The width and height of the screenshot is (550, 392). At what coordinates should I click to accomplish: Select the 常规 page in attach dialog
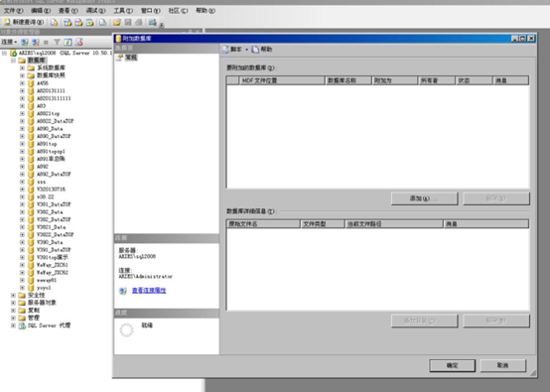(131, 58)
